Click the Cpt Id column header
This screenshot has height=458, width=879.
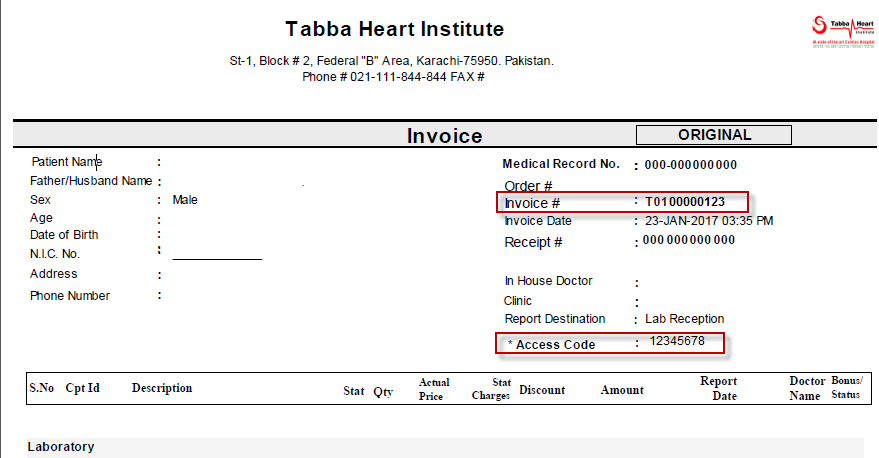coord(82,388)
